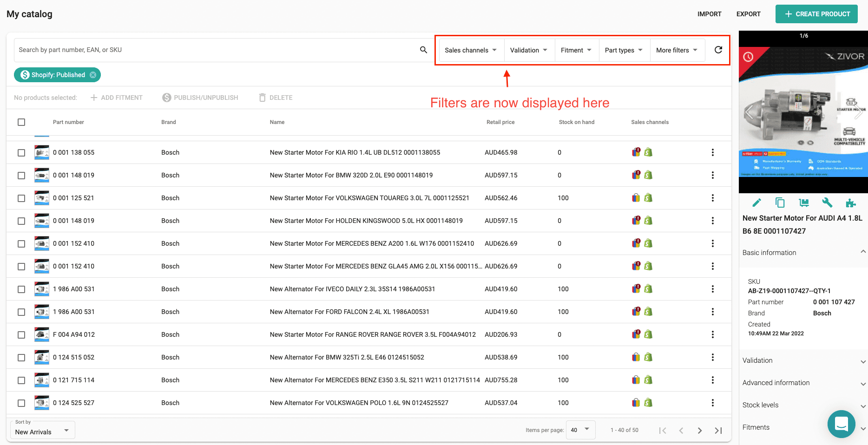The height and width of the screenshot is (445, 868).
Task: Jump to the first page of results
Action: coord(663,431)
